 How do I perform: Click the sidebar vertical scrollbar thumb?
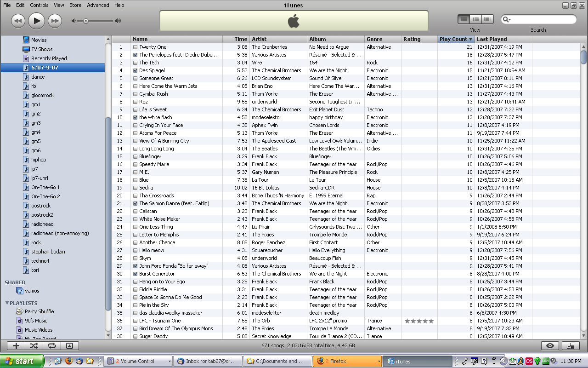[x=108, y=213]
